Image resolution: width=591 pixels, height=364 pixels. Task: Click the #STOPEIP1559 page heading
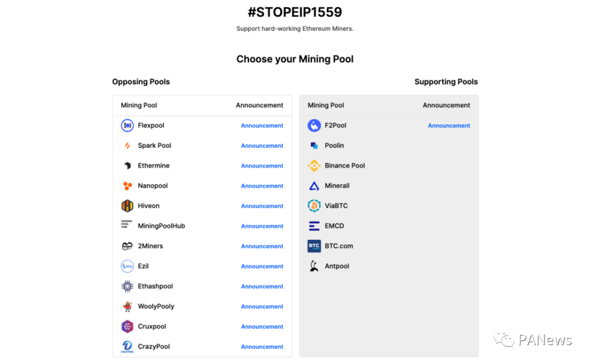coord(295,12)
